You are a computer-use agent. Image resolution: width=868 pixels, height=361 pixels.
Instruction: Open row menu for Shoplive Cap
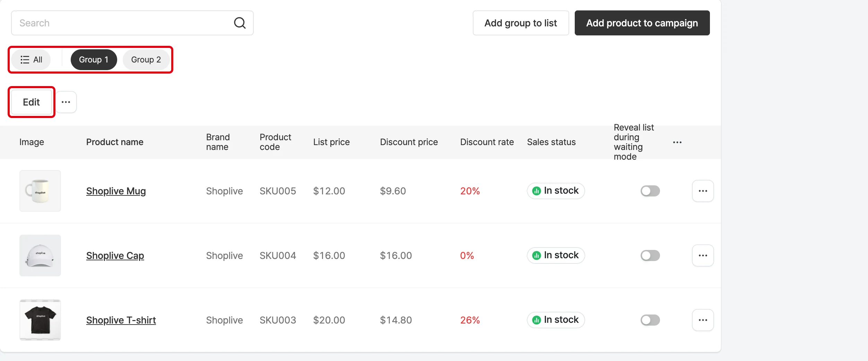coord(703,255)
